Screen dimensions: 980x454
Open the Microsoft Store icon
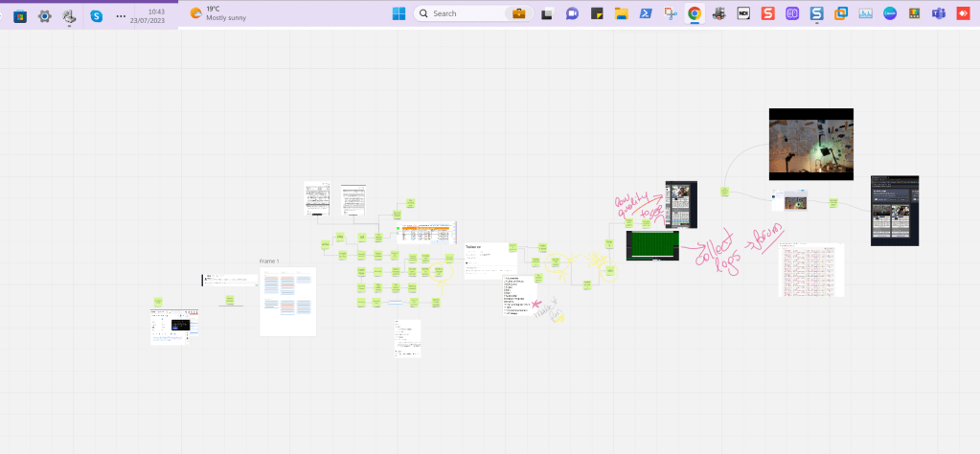coord(20,16)
